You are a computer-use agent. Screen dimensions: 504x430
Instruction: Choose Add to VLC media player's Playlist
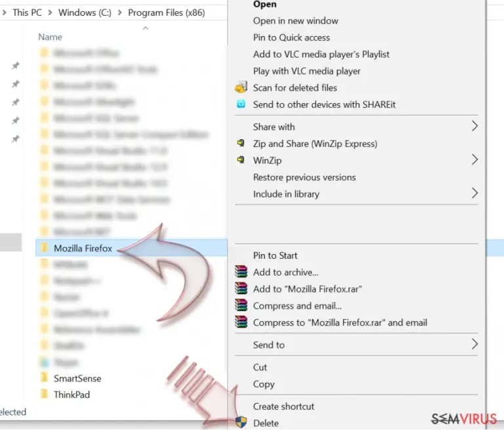321,54
